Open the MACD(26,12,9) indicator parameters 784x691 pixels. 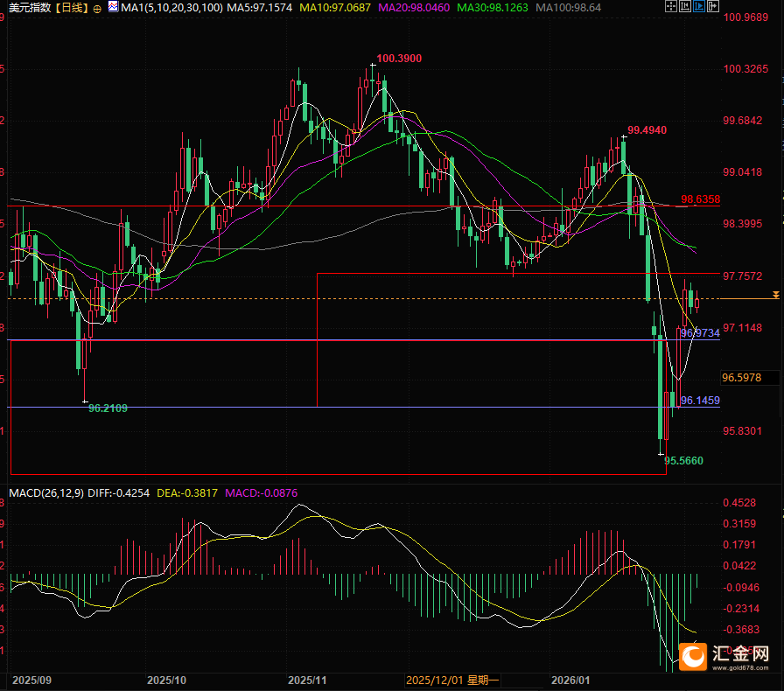(x=47, y=493)
